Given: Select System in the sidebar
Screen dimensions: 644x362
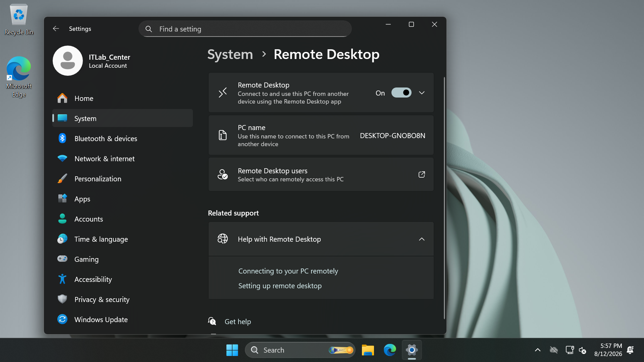Looking at the screenshot, I should coord(123,118).
